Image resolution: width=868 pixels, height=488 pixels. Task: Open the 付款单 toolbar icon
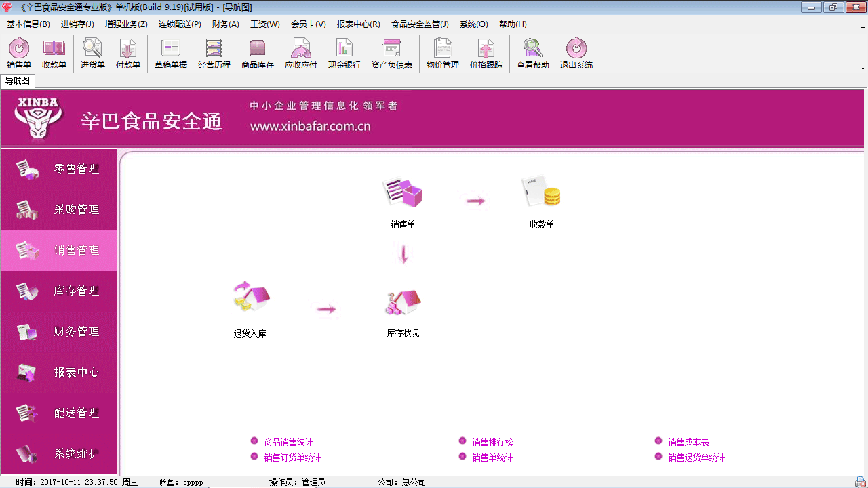tap(128, 54)
